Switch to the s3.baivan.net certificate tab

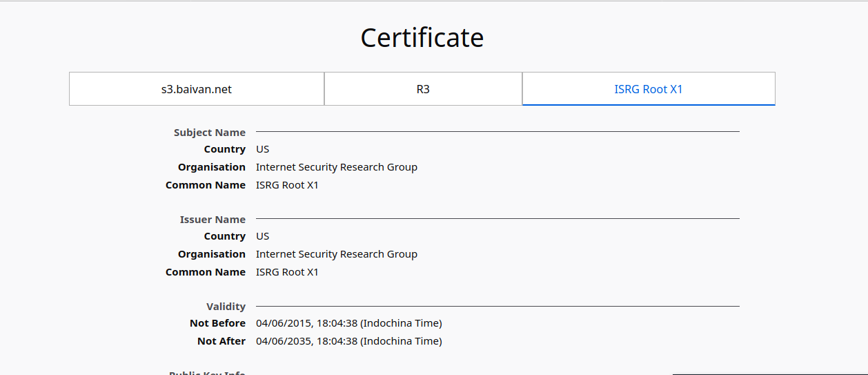coord(197,89)
